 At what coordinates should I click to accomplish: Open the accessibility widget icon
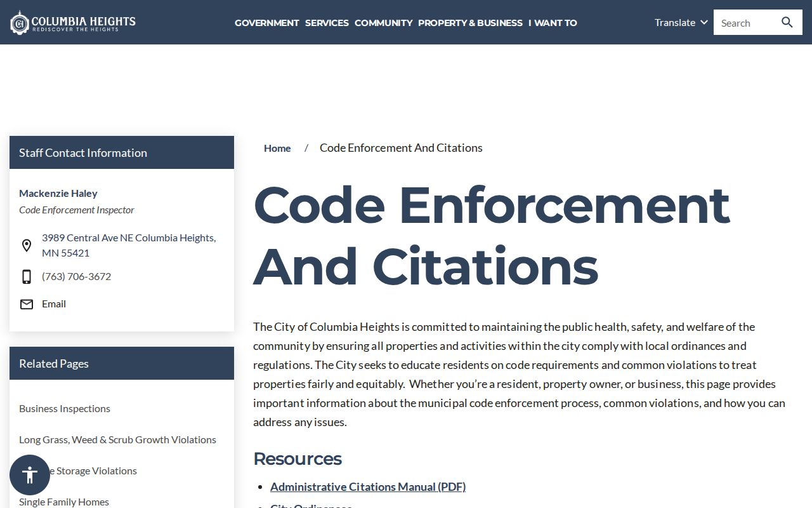pyautogui.click(x=30, y=475)
